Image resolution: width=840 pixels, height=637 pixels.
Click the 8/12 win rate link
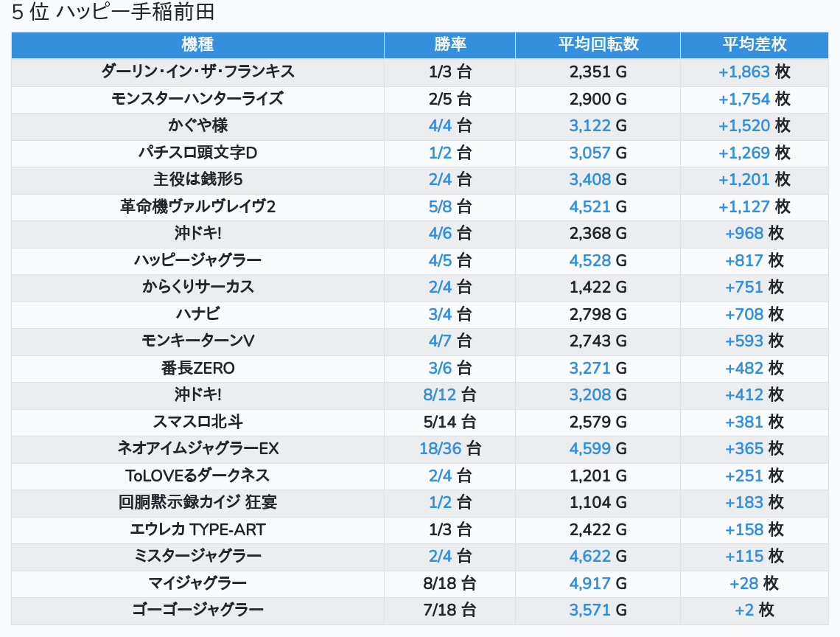440,394
